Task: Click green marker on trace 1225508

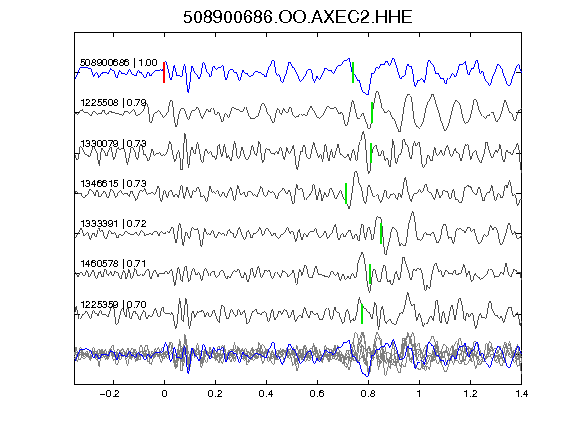Action: 372,112
